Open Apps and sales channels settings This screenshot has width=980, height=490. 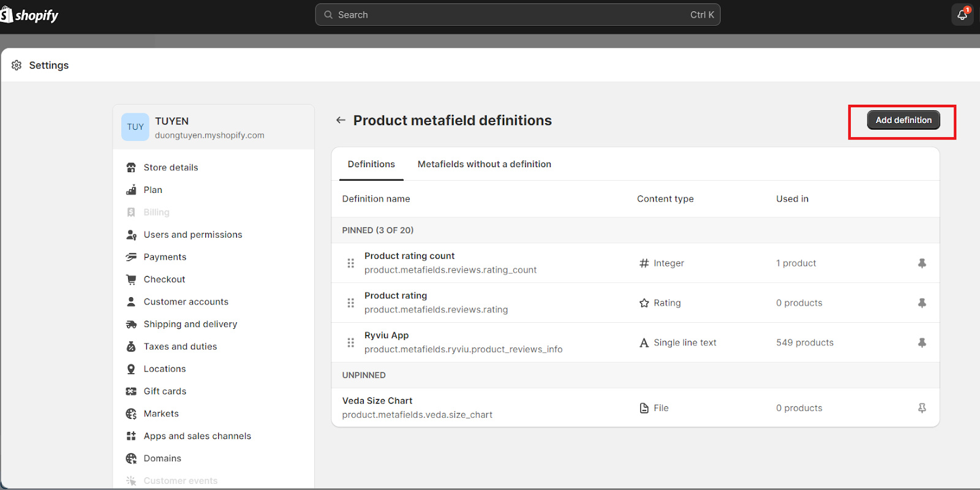[197, 436]
